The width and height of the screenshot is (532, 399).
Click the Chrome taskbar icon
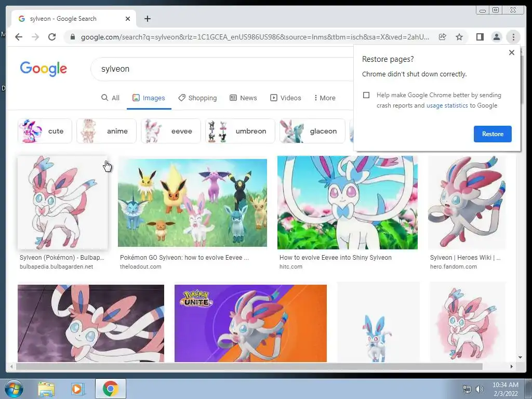point(110,389)
